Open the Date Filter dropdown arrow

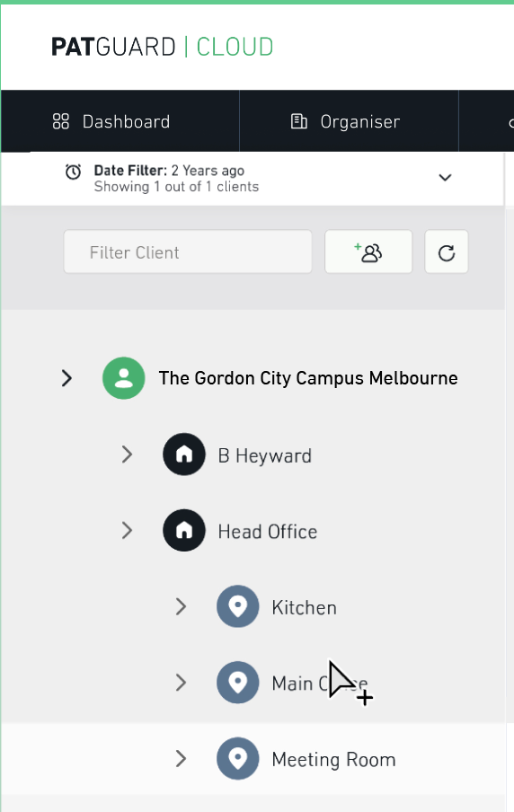[445, 178]
